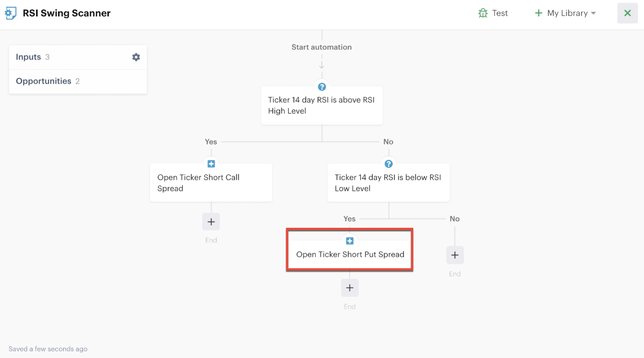Click the blue plus icon on Short Call Spread
The width and height of the screenshot is (644, 358).
[x=211, y=164]
